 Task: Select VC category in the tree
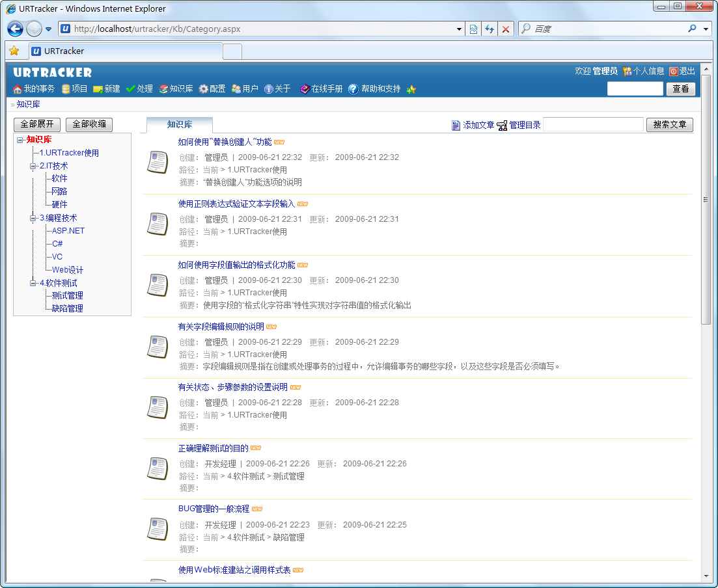57,257
